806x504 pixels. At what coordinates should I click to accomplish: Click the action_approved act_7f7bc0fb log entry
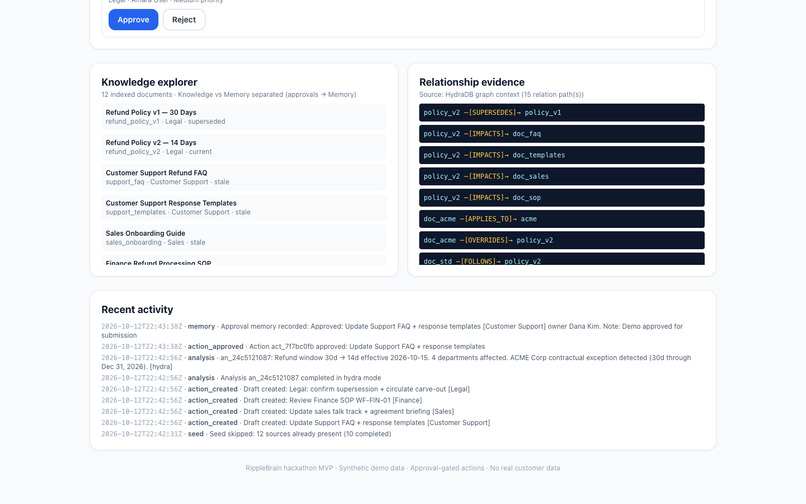pos(293,347)
